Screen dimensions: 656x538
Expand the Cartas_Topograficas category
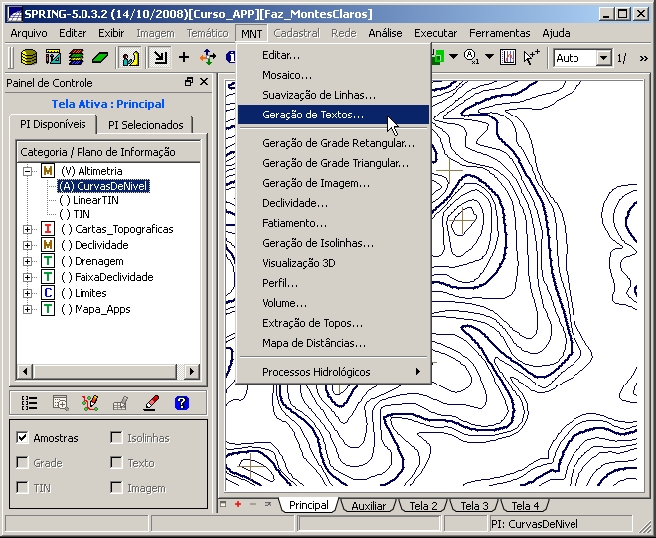click(27, 229)
